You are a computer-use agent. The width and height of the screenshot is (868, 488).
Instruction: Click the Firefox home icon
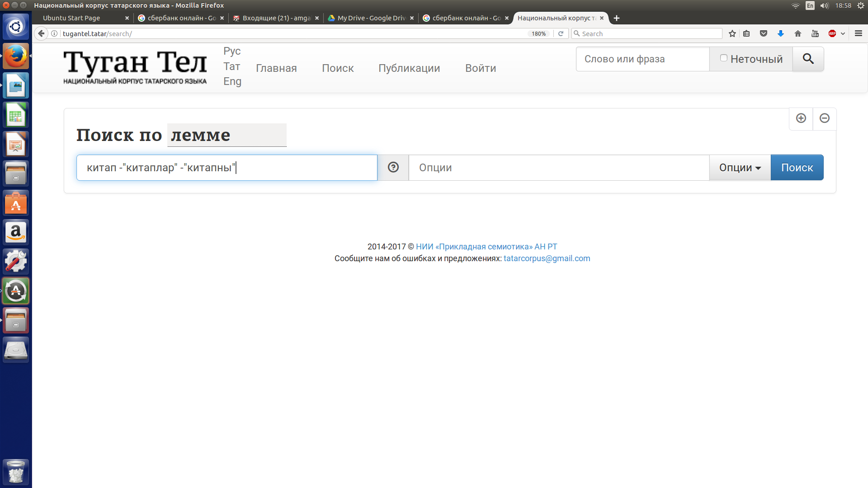tap(797, 33)
